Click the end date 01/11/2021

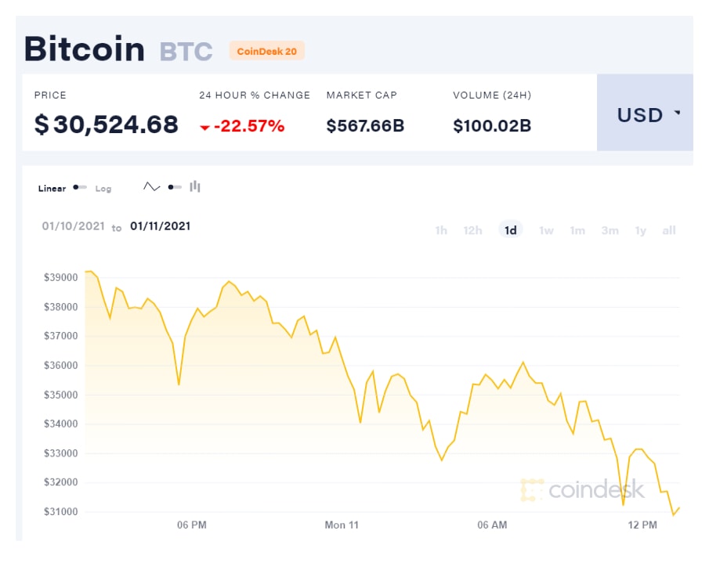[x=160, y=226]
